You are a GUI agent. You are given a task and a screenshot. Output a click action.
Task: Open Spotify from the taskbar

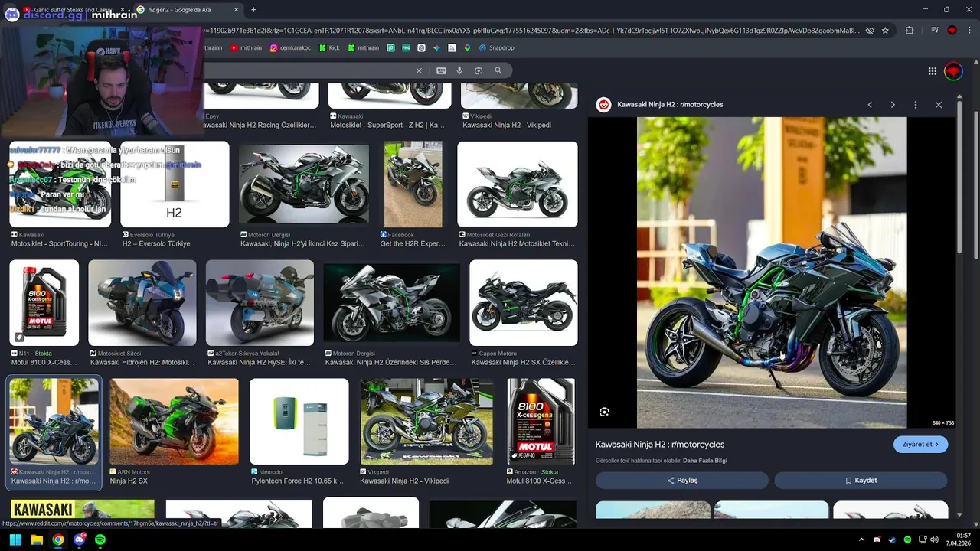click(x=100, y=540)
